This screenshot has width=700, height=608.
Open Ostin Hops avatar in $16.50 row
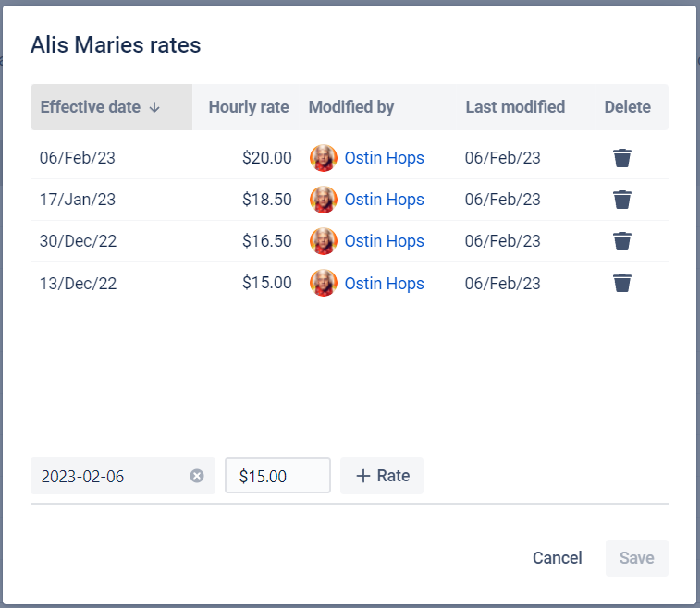click(x=324, y=241)
